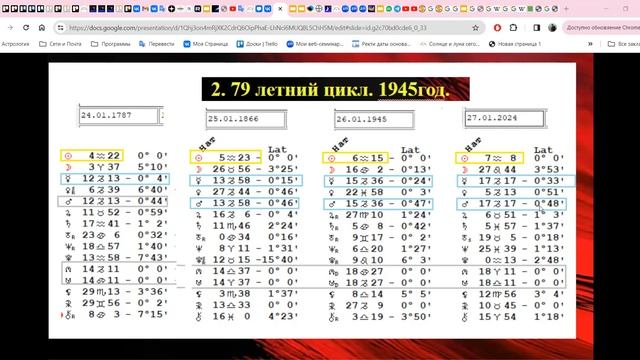This screenshot has height=360, width=640.
Task: Click the 2024 Mars row 17♑17 - 0°48'
Action: tap(511, 204)
